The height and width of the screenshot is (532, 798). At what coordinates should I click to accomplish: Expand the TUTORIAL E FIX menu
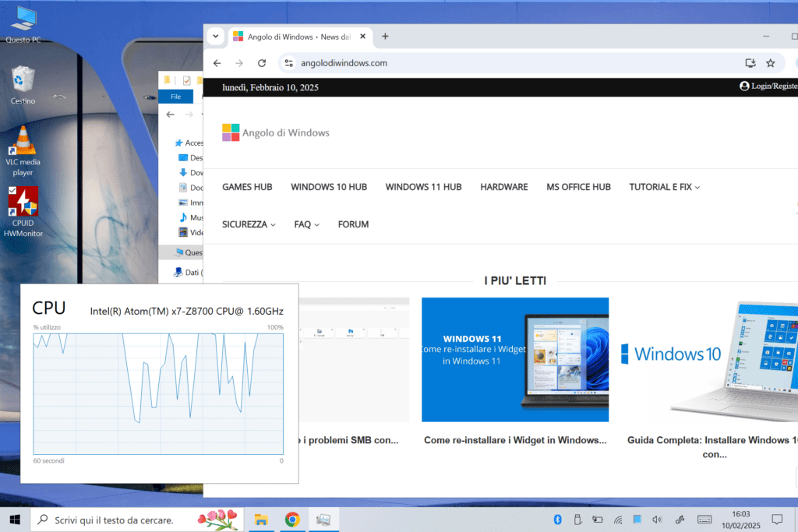[x=664, y=187]
